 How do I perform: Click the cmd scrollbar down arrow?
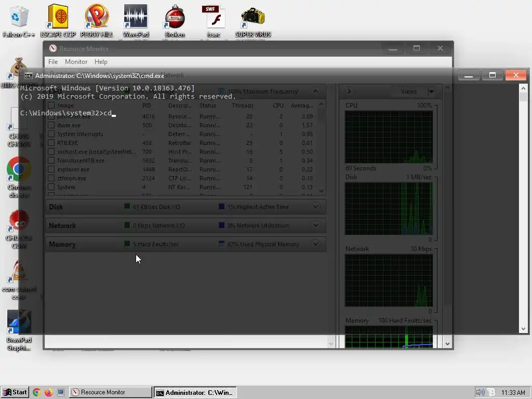(523, 329)
